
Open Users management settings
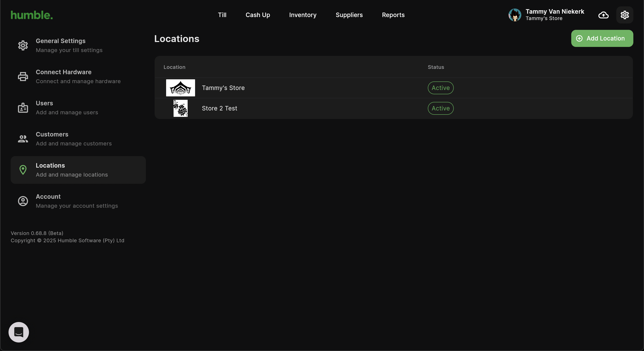coord(78,108)
